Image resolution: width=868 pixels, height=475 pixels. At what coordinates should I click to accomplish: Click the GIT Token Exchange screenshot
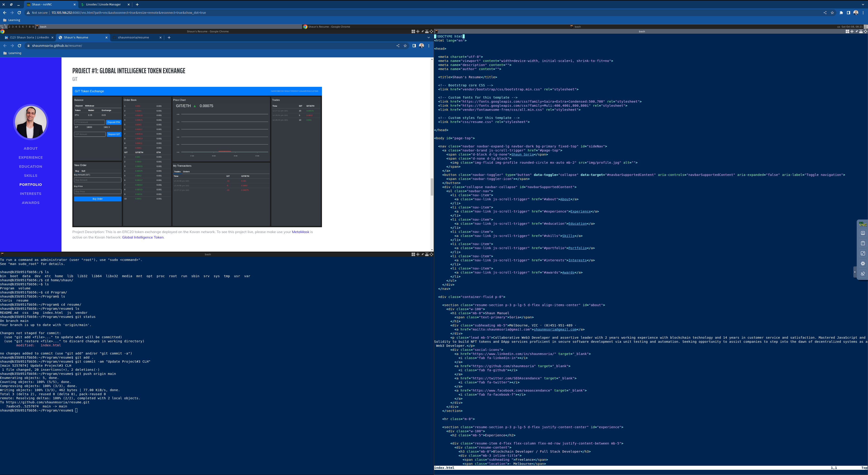[x=197, y=157]
